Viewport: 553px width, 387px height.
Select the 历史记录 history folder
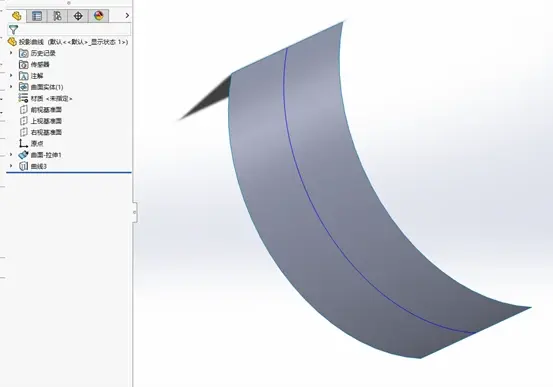pos(37,53)
